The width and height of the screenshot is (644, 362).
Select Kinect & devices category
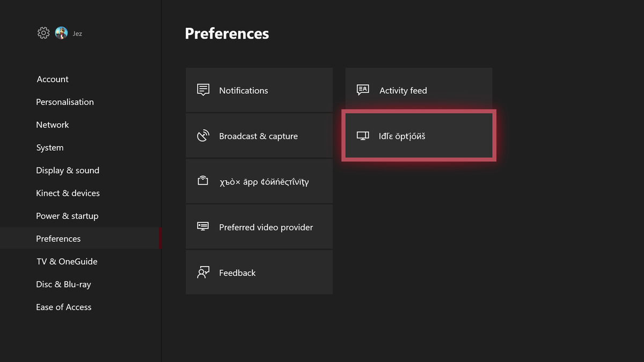click(68, 193)
